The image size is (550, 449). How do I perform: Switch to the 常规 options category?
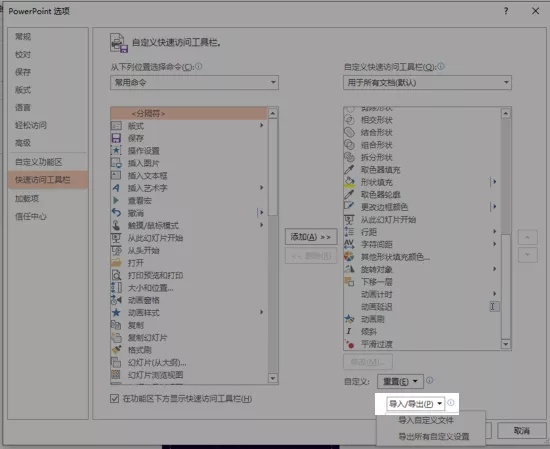[23, 36]
